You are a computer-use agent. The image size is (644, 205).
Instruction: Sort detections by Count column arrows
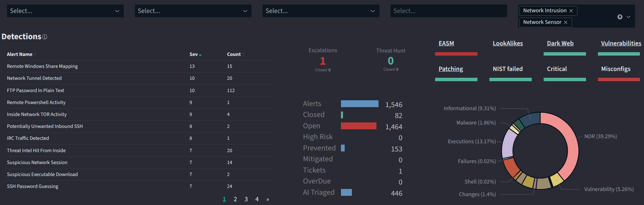pos(243,55)
